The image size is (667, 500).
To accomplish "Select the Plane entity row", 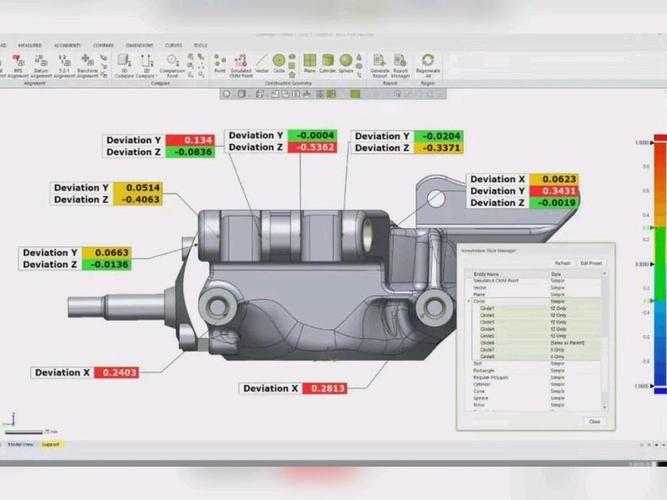I will click(x=534, y=294).
